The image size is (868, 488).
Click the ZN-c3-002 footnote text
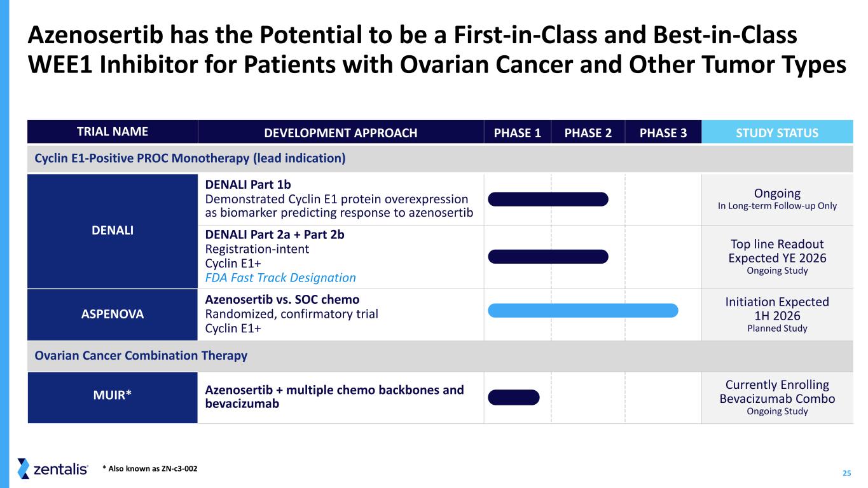(150, 469)
